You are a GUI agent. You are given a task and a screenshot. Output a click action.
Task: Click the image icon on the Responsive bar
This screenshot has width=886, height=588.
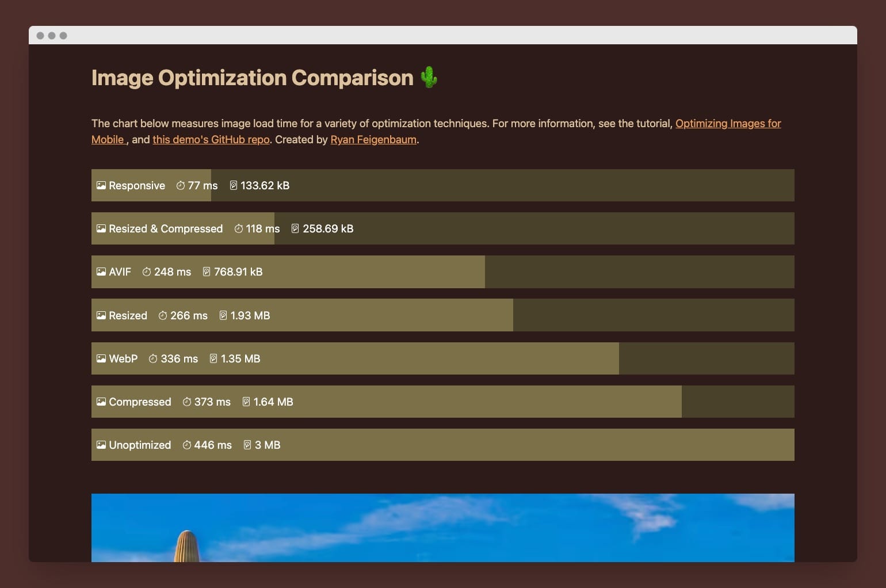click(x=101, y=185)
